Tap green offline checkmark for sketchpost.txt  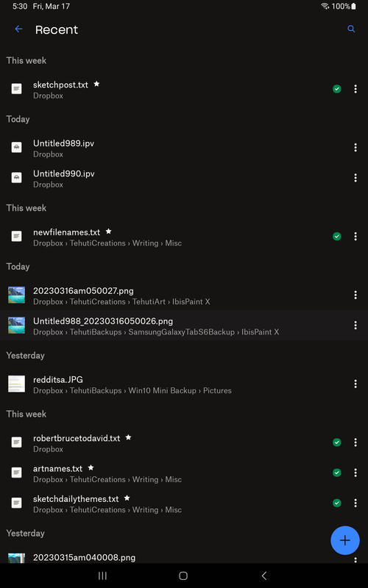(x=337, y=89)
